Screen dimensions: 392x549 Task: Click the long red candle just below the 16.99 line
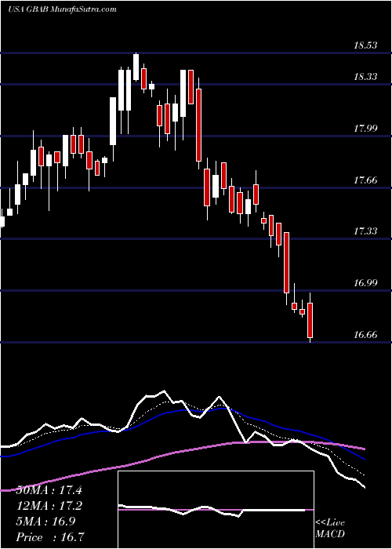(287, 263)
